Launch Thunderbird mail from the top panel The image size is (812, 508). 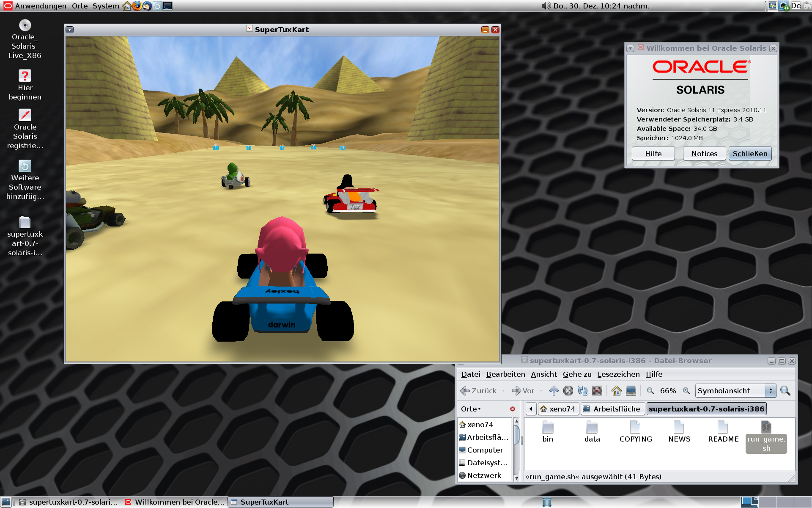pyautogui.click(x=147, y=6)
